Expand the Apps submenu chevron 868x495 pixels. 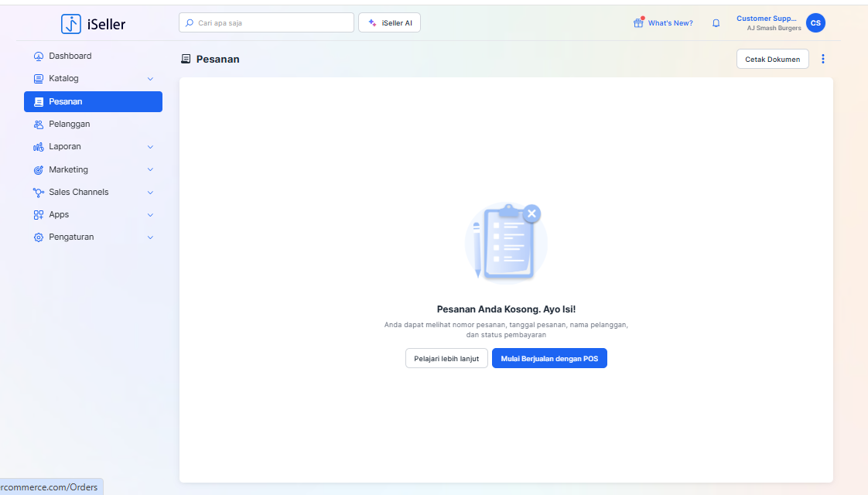(x=150, y=215)
